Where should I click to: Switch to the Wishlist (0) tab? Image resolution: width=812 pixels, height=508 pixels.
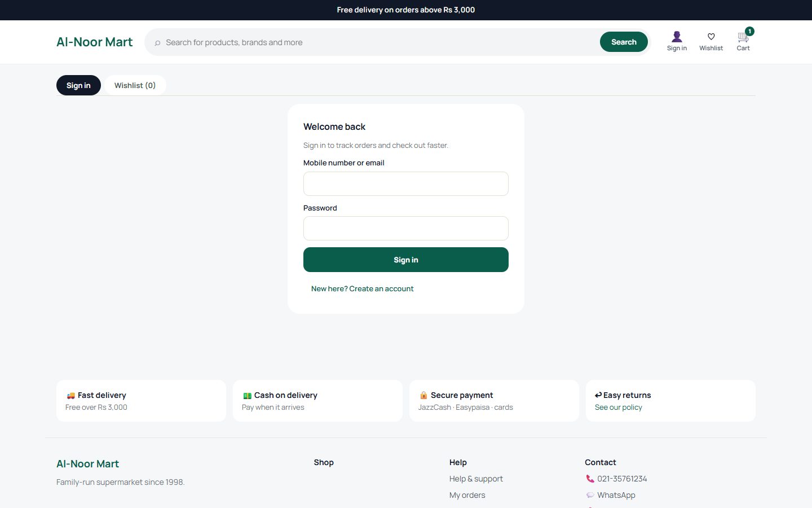pos(135,85)
